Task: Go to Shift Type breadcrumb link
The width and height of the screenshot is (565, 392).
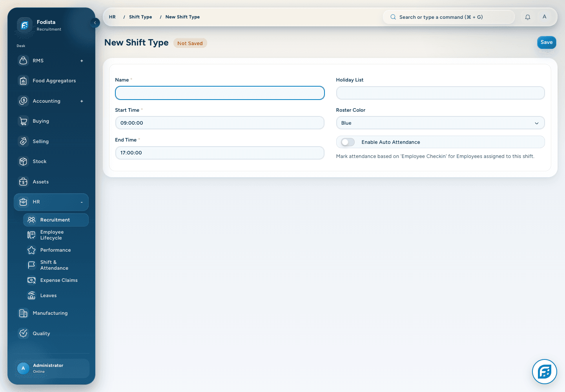Action: tap(140, 17)
